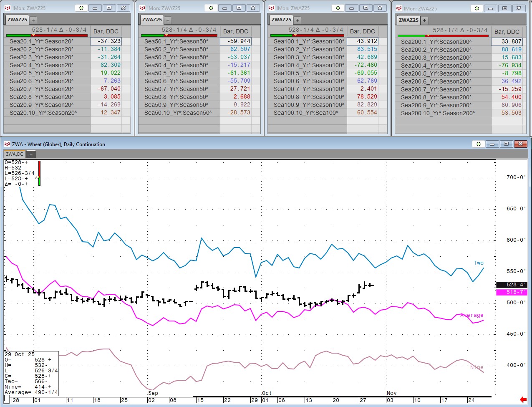Screen dimensions: 532x407
Task: Select the ZWA,DC chart tab
Action: tap(15, 154)
